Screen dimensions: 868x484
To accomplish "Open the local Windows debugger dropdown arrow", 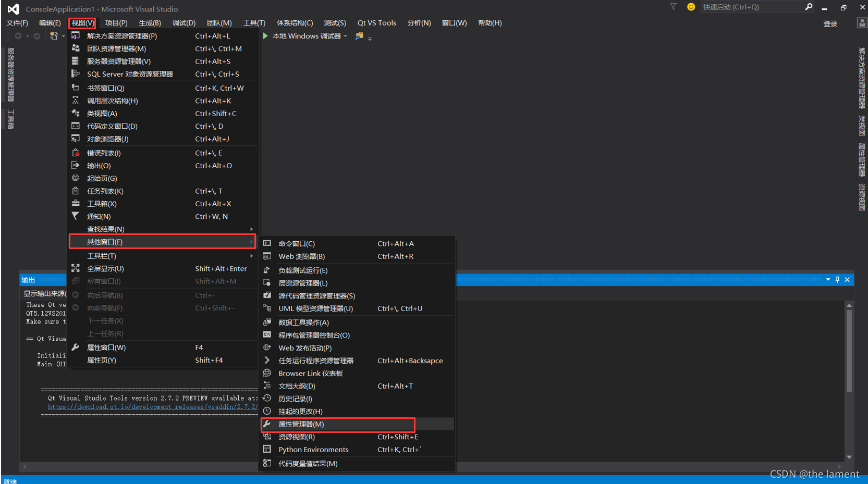I will pos(345,36).
